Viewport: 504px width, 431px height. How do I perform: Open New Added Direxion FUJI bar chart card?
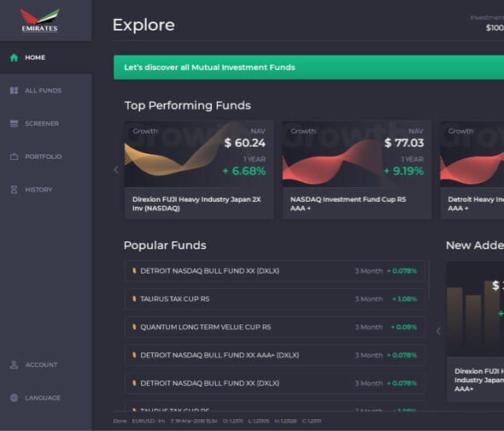tap(476, 331)
